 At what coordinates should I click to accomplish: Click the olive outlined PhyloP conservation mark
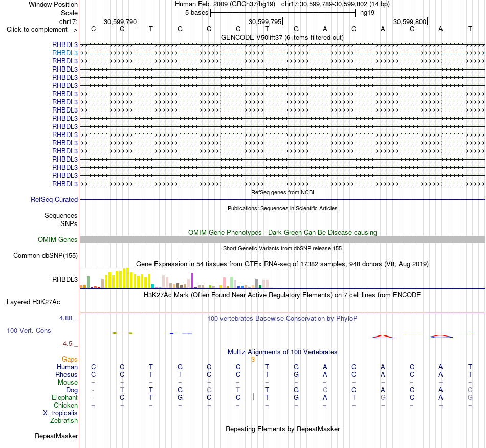point(122,333)
